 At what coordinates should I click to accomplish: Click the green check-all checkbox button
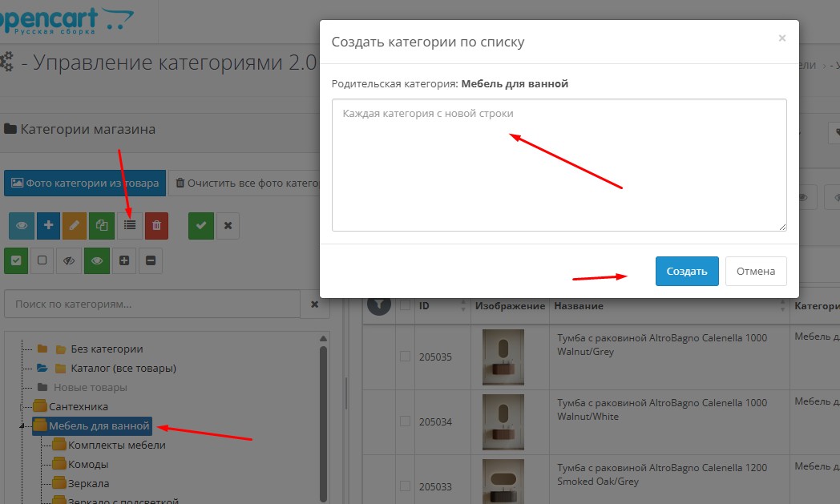(16, 260)
